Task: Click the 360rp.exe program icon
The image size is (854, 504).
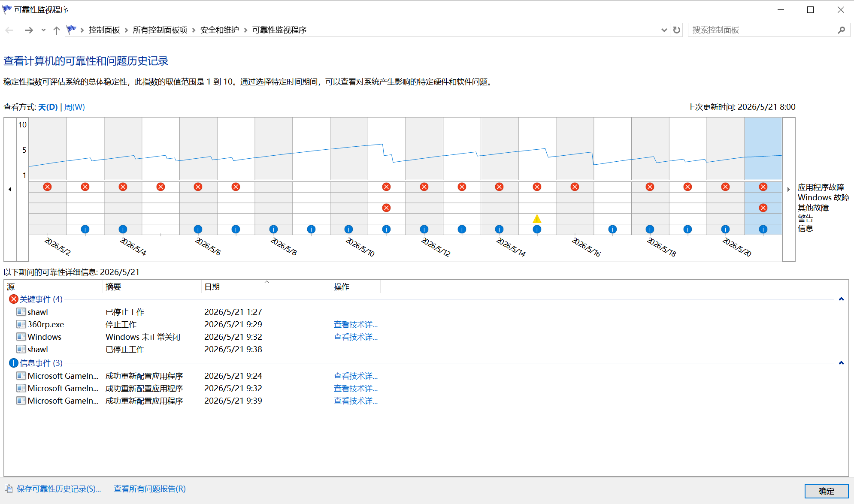Action: pos(21,324)
